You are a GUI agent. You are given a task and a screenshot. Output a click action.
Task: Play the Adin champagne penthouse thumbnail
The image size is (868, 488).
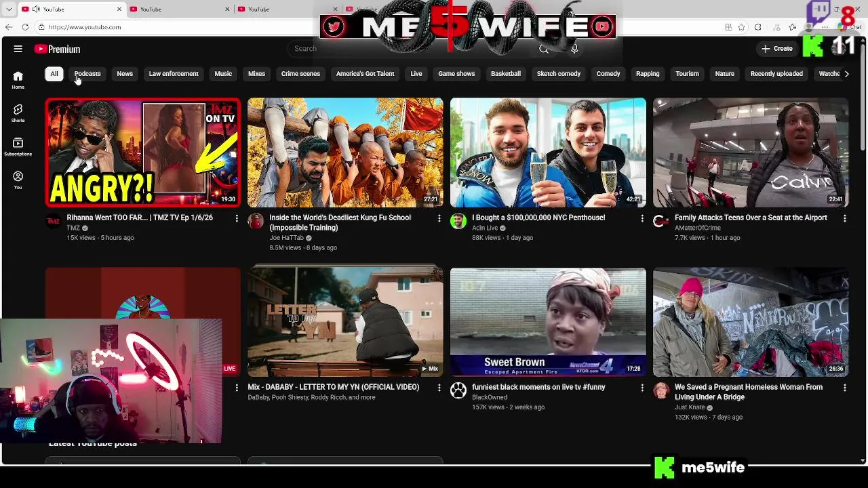(548, 152)
